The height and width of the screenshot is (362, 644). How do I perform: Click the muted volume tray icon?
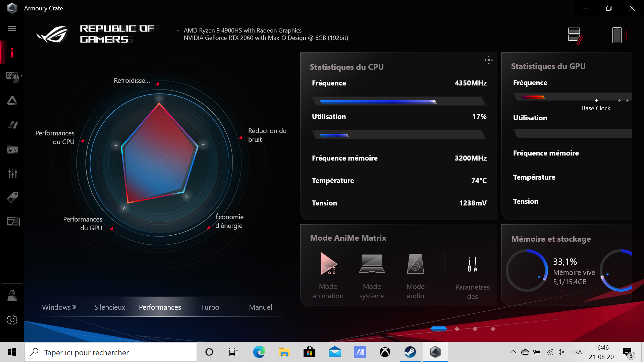(x=561, y=352)
